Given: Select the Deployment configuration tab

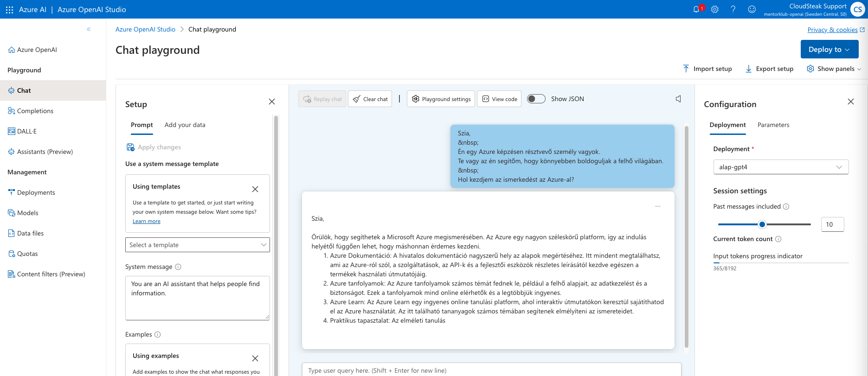Looking at the screenshot, I should (x=728, y=125).
